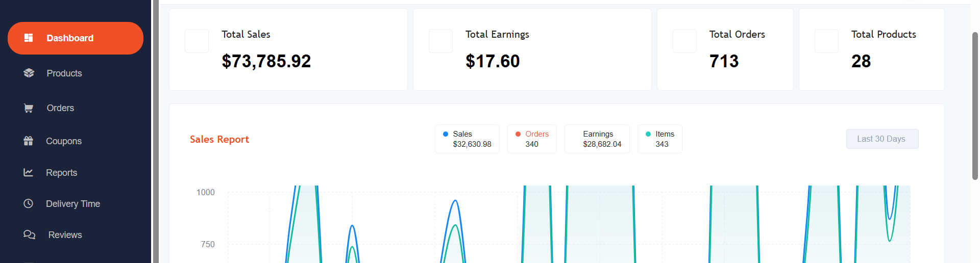Image resolution: width=980 pixels, height=263 pixels.
Task: Click the Total Earnings label
Action: pyautogui.click(x=497, y=34)
